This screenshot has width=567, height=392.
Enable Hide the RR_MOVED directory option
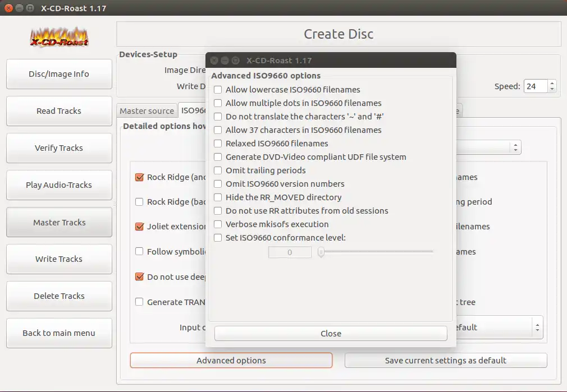(218, 197)
